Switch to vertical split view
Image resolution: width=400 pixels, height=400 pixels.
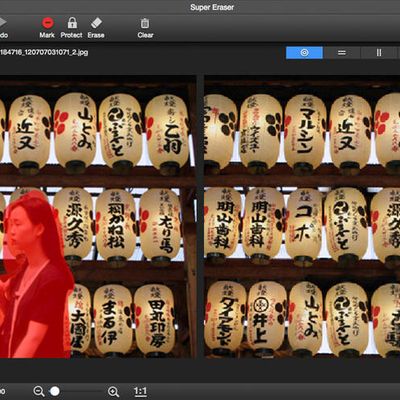click(x=379, y=53)
